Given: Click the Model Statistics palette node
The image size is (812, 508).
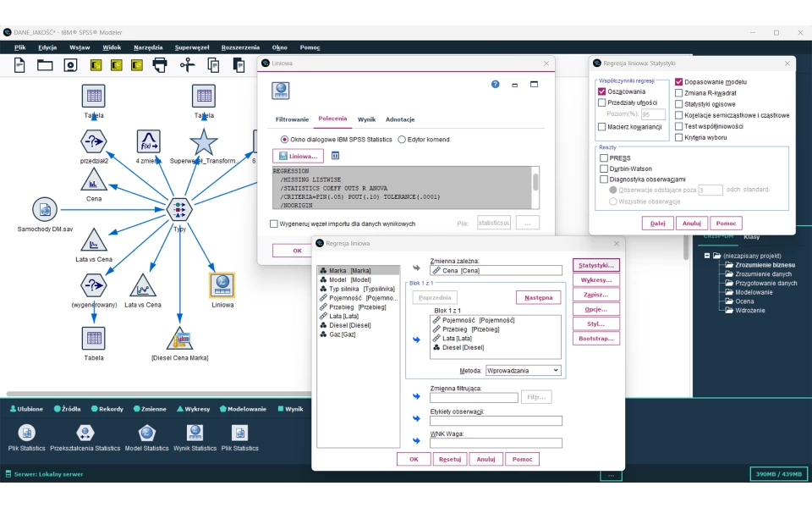Looking at the screenshot, I should pyautogui.click(x=147, y=433).
